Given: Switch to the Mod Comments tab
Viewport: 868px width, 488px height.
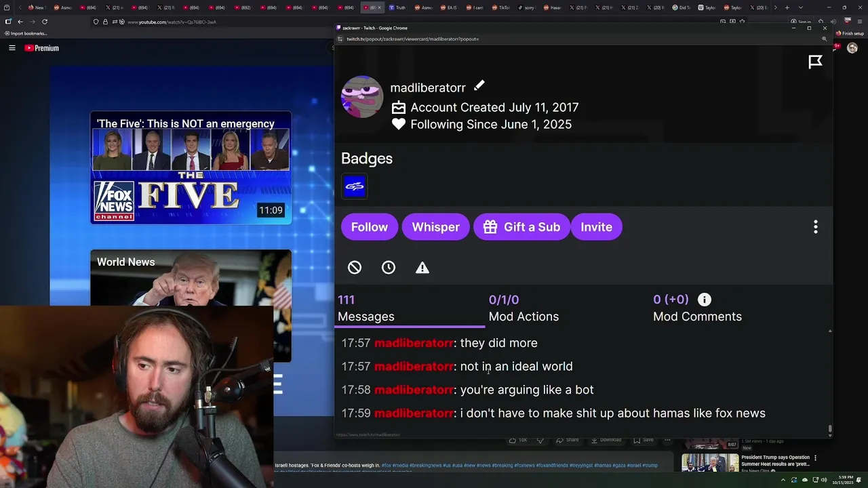Looking at the screenshot, I should click(697, 308).
